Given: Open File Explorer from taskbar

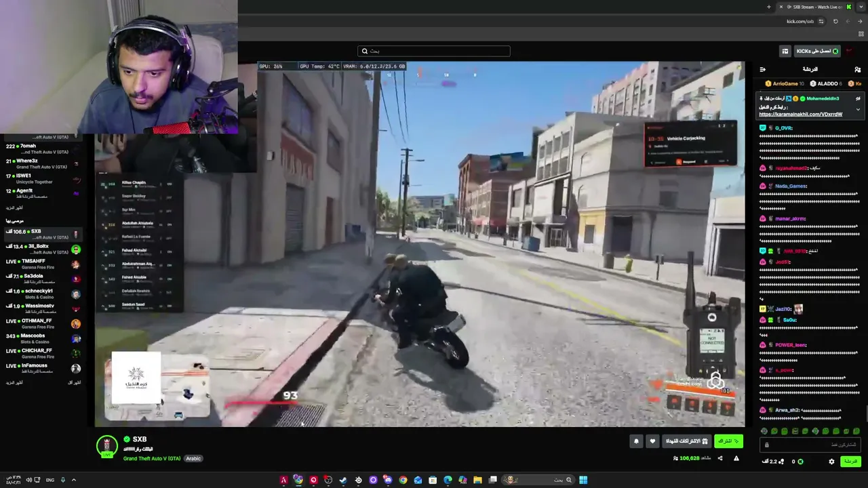Looking at the screenshot, I should [x=477, y=481].
